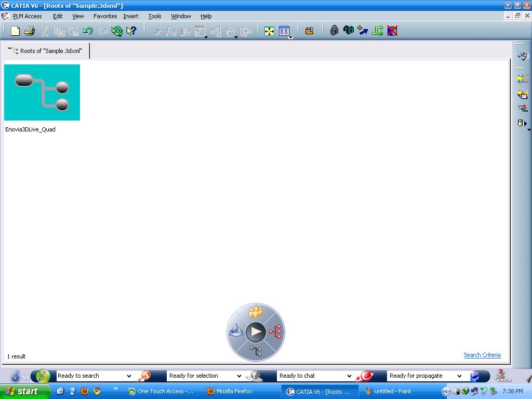The width and height of the screenshot is (532, 399).
Task: Open the Tools menu
Action: 155,16
